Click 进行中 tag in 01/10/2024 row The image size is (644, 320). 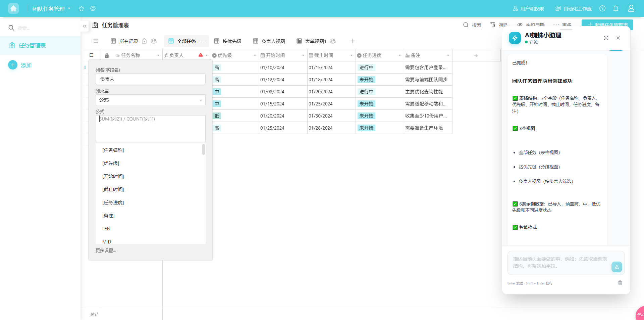(366, 67)
